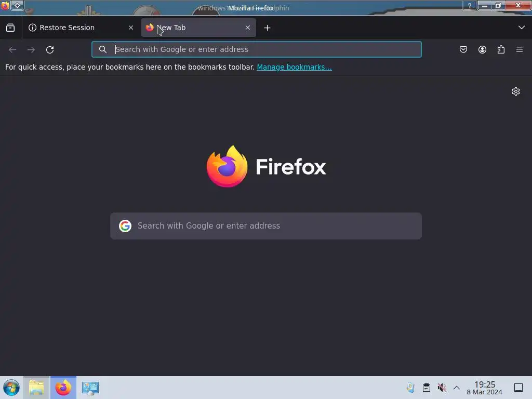Personalize new tab with gear icon
The image size is (532, 399).
pyautogui.click(x=516, y=91)
